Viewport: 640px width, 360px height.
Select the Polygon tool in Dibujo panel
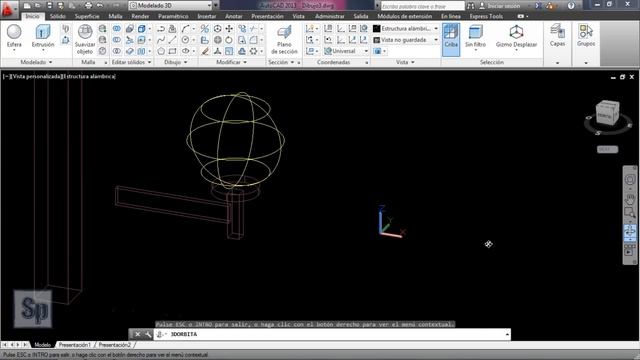(x=161, y=51)
